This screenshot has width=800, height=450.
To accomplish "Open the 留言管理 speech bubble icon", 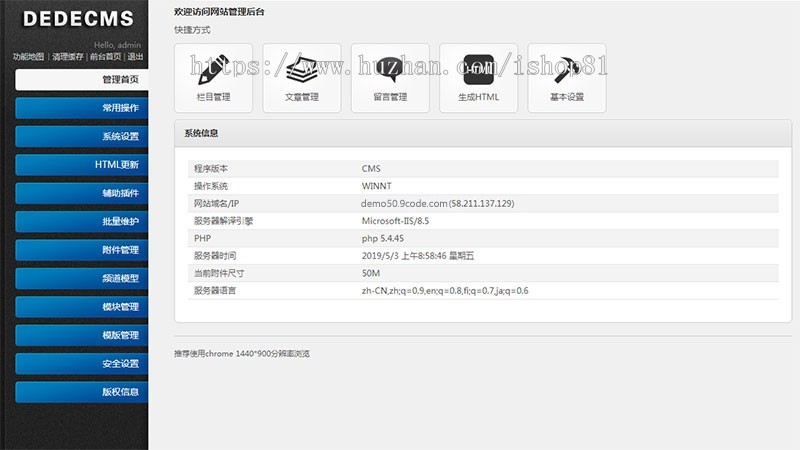I will 390,70.
